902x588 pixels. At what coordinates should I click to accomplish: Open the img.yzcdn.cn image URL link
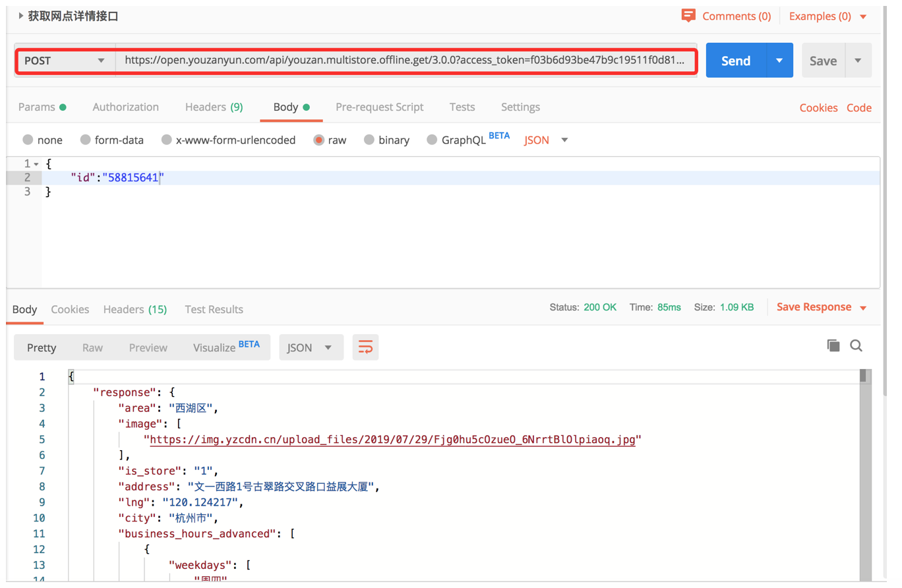392,439
